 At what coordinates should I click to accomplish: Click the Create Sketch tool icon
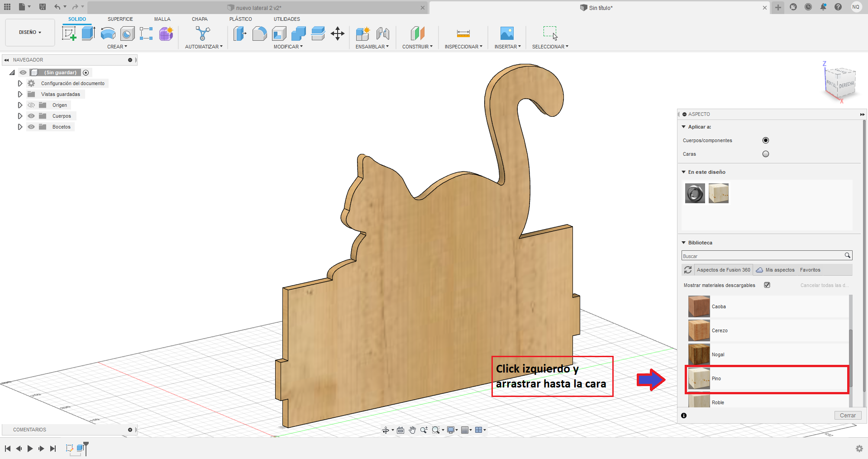point(69,33)
